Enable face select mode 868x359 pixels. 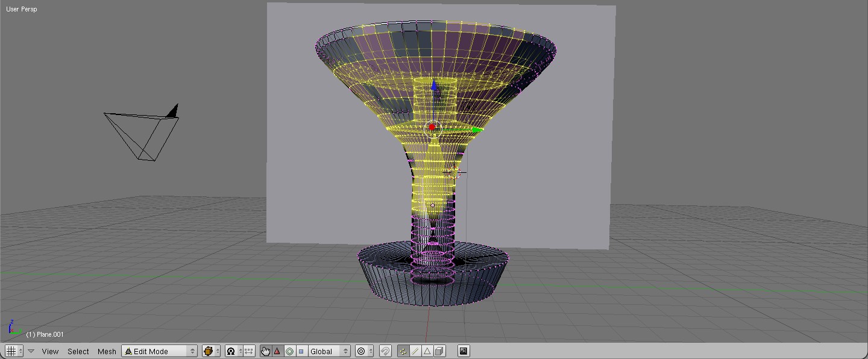427,351
